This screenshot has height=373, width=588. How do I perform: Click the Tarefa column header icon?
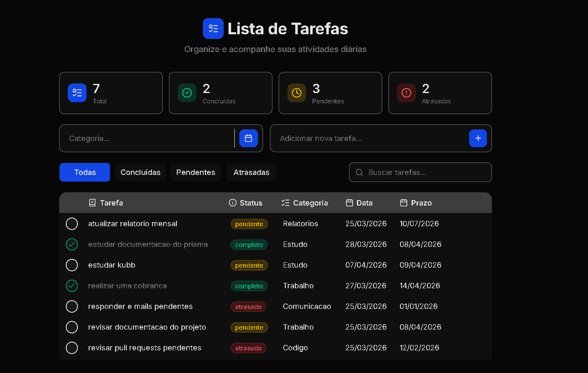coord(92,203)
